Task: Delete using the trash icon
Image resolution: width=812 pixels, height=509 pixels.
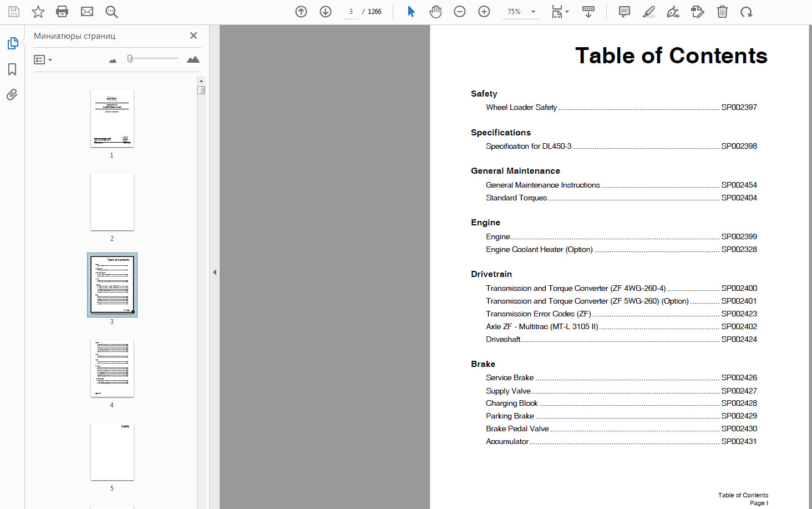Action: tap(722, 12)
